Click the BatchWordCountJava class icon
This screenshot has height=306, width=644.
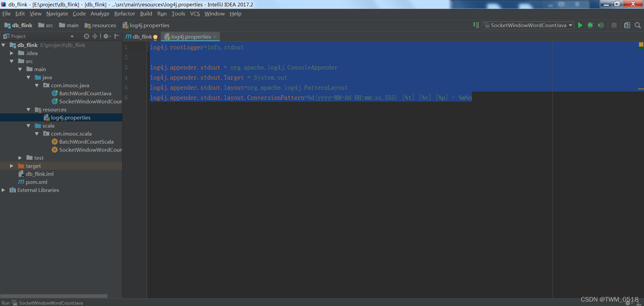[55, 93]
